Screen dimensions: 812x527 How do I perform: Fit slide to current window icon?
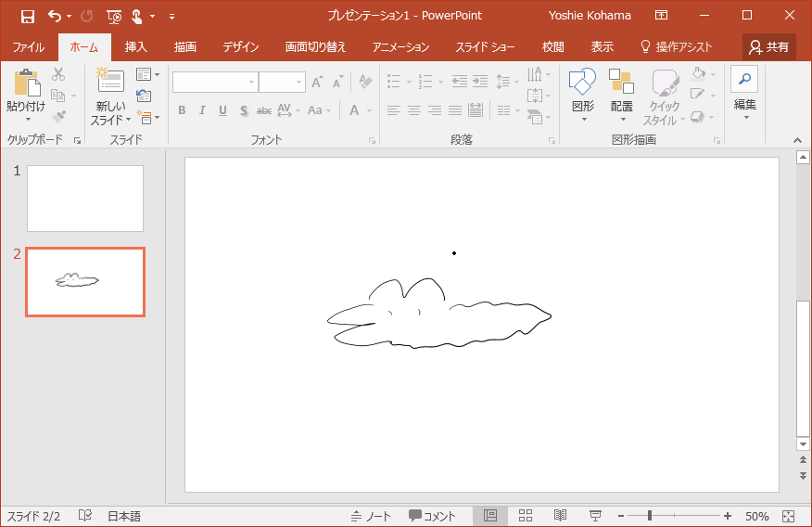point(788,516)
